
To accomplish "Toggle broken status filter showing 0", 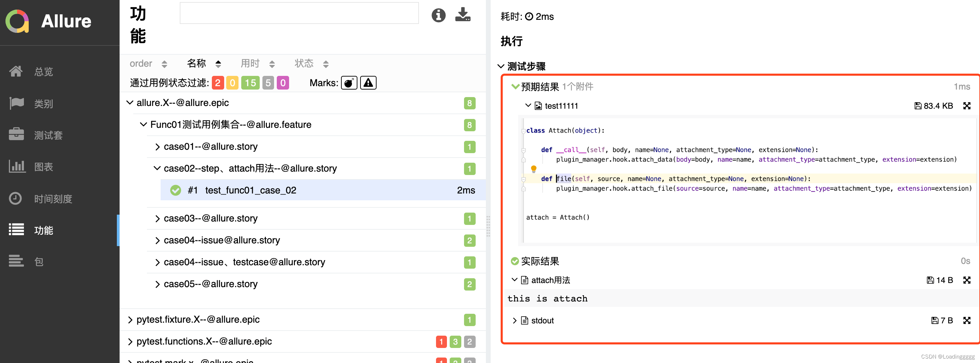I will pyautogui.click(x=232, y=83).
